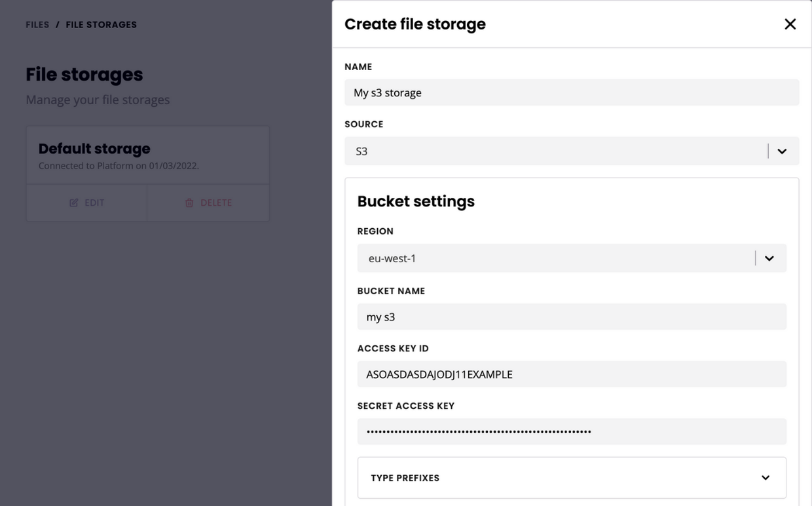
Task: Click Edit on Default storage card
Action: coord(86,203)
